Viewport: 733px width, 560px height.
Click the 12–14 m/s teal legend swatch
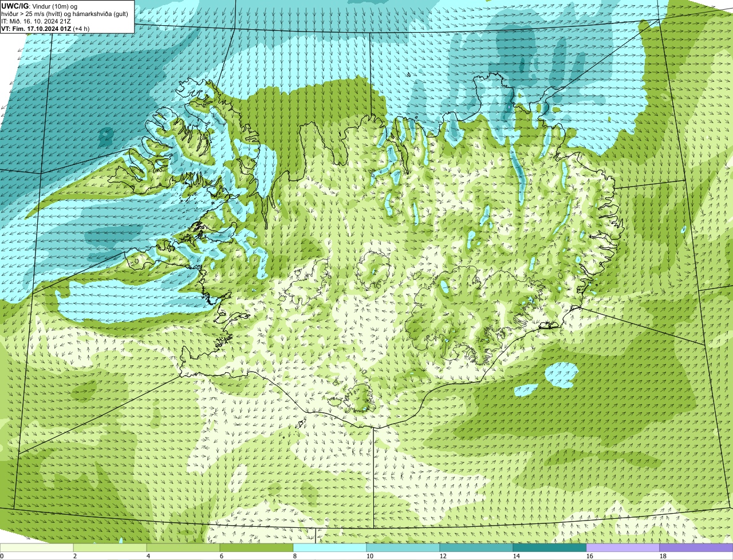click(476, 547)
